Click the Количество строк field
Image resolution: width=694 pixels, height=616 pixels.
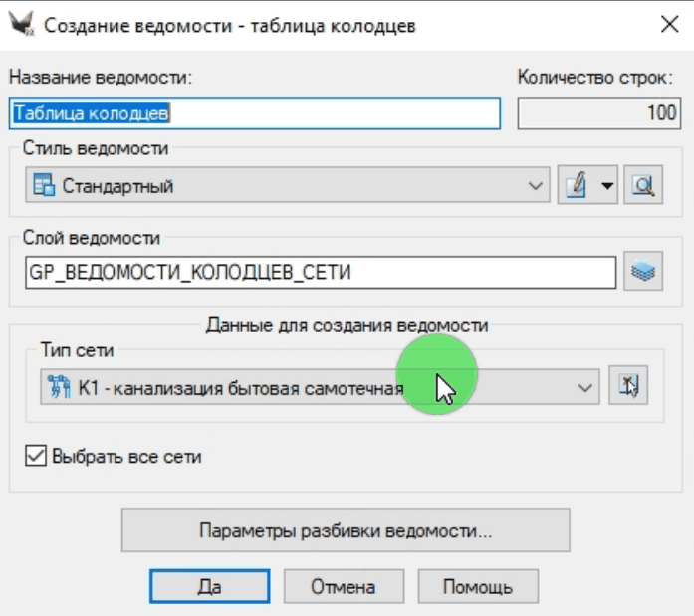tap(598, 113)
